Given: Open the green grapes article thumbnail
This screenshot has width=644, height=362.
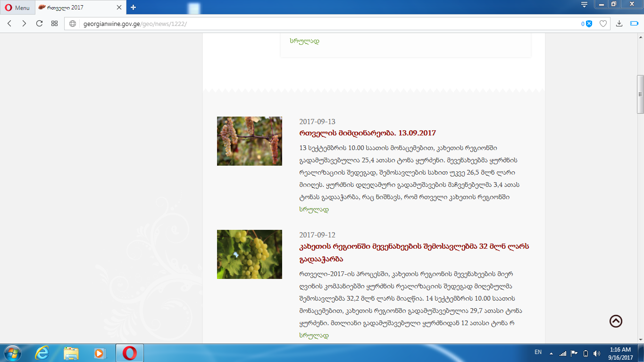Looking at the screenshot, I should coord(250,254).
